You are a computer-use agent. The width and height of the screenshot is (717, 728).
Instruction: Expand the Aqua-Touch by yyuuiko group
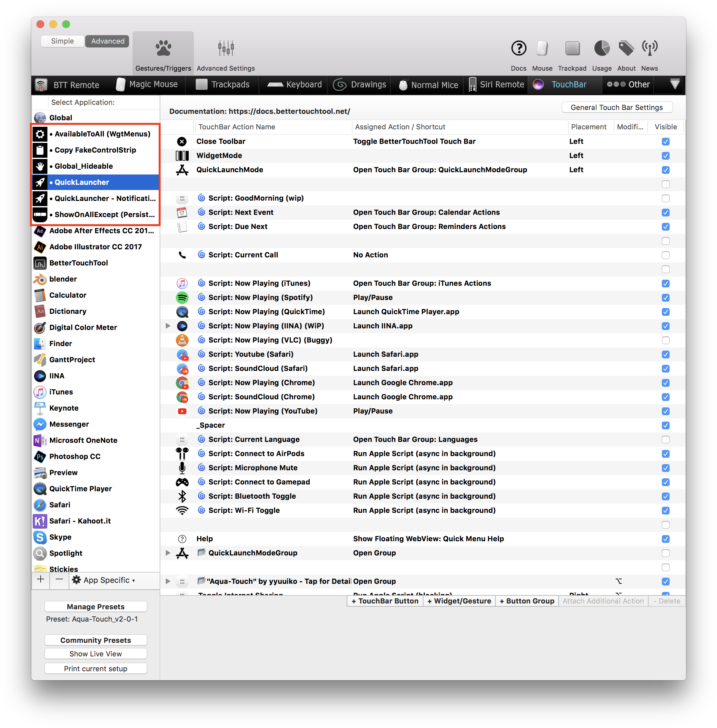point(168,581)
